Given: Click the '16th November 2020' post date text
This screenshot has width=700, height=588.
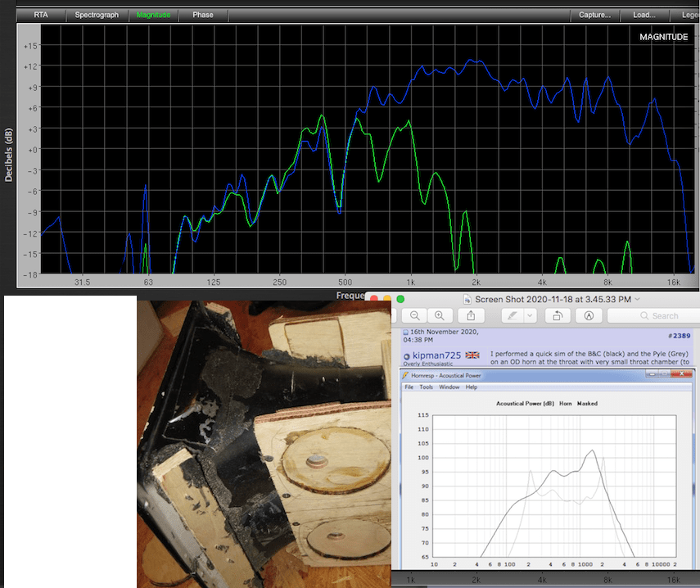Looking at the screenshot, I should coord(445,332).
